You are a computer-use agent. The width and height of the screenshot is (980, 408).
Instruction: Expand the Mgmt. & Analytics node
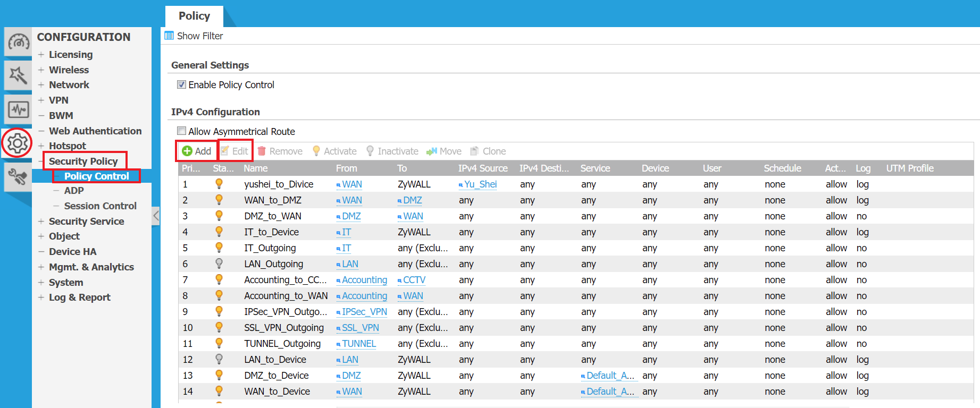pyautogui.click(x=41, y=267)
